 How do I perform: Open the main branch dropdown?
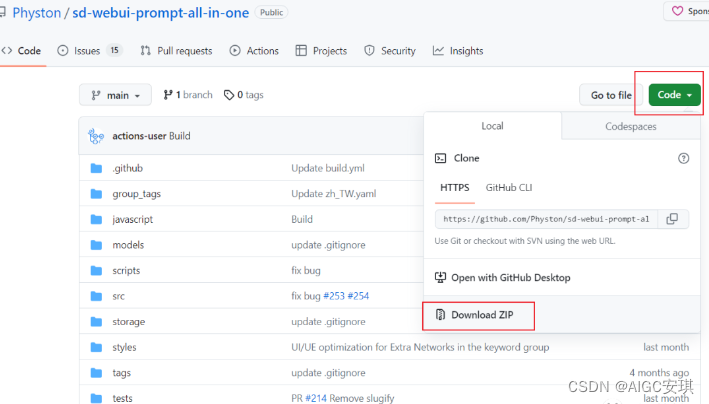coord(116,95)
